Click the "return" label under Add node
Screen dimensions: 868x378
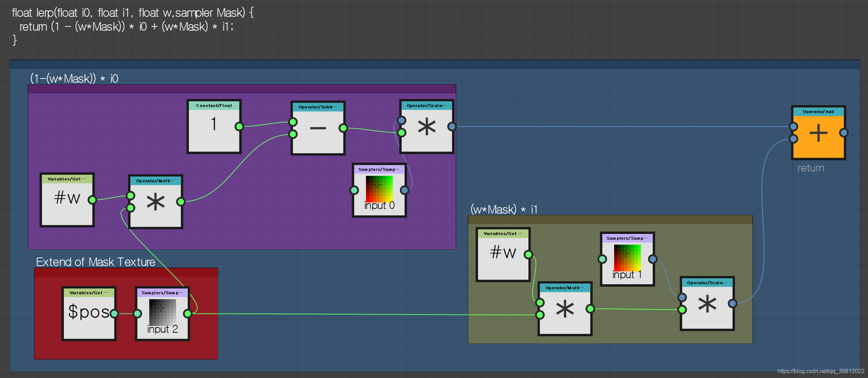click(811, 168)
